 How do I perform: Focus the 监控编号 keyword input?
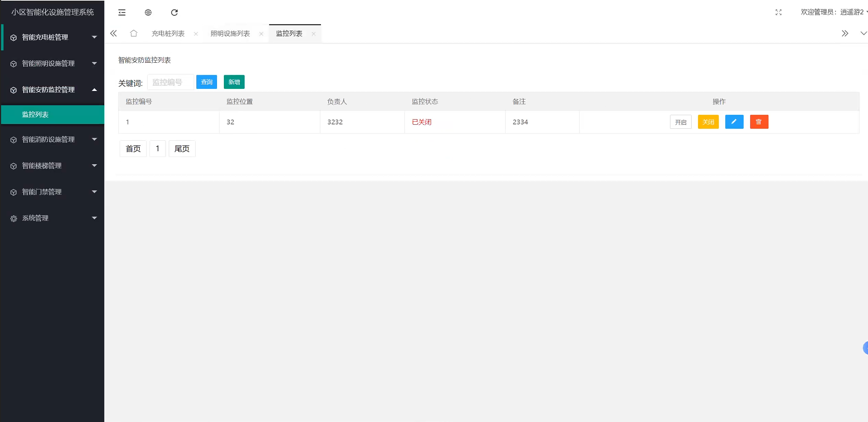[171, 82]
